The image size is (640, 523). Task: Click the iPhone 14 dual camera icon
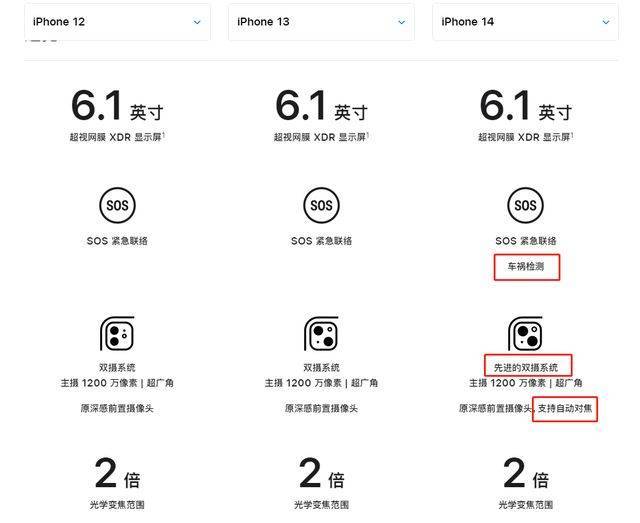pos(525,334)
